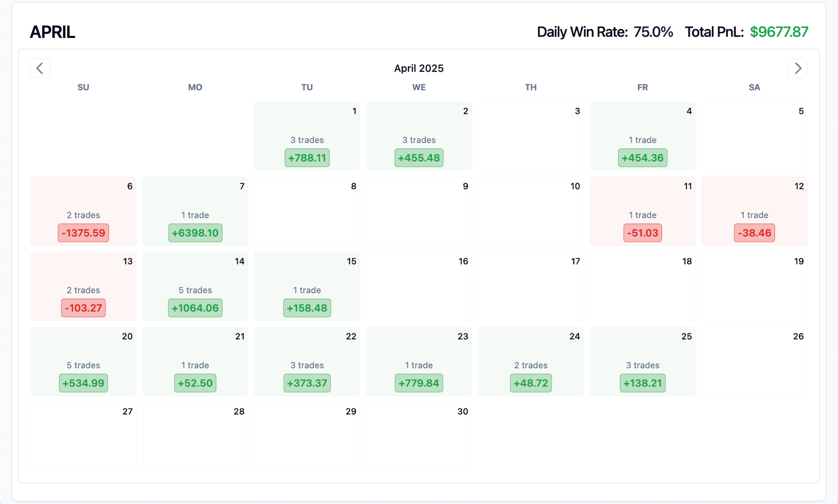
Task: Click the -38.46 badge on April 12
Action: (754, 233)
